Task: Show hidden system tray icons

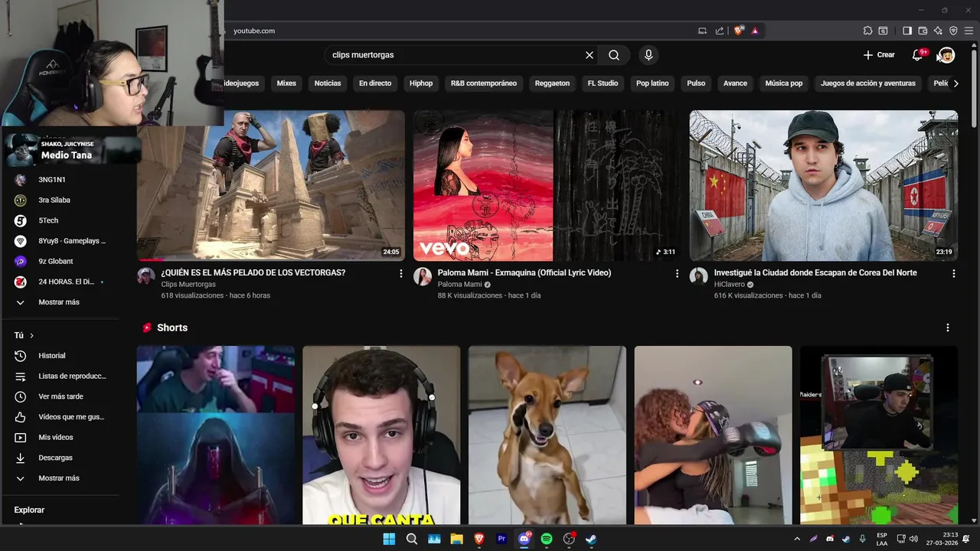Action: coord(797,539)
